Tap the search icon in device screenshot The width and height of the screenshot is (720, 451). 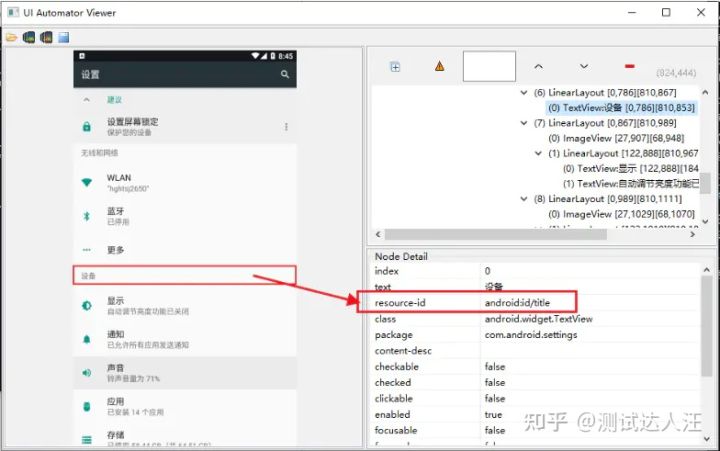click(x=285, y=74)
